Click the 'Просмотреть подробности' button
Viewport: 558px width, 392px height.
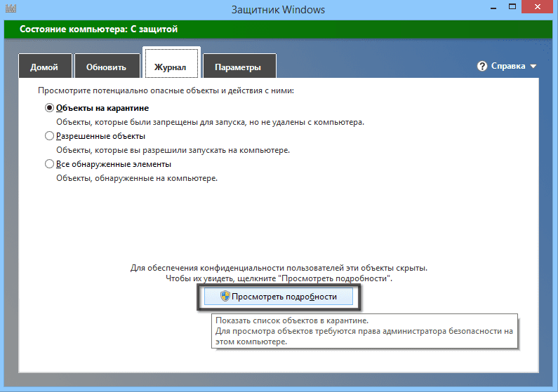pyautogui.click(x=278, y=297)
